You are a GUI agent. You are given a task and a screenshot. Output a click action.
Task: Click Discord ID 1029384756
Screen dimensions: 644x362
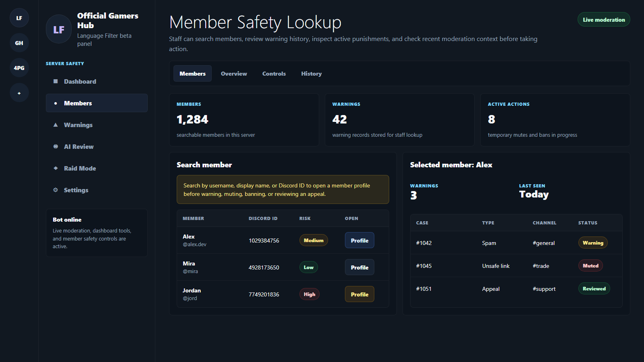(x=264, y=241)
